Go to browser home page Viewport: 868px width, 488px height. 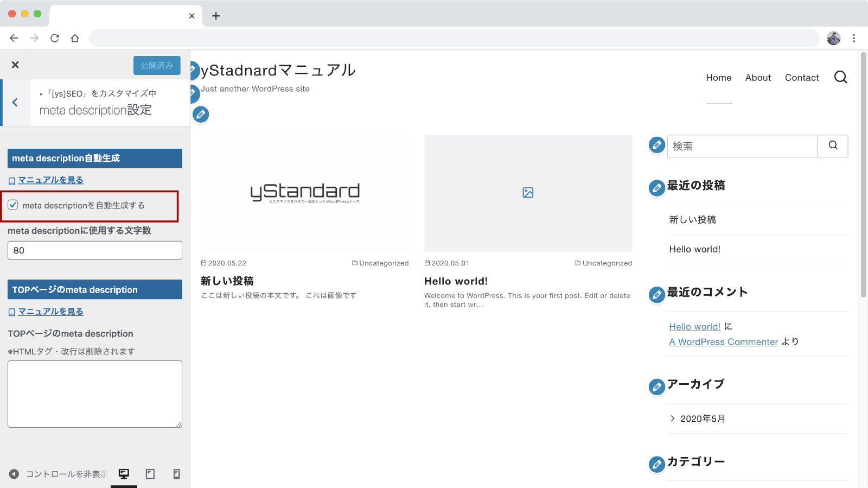click(x=75, y=38)
